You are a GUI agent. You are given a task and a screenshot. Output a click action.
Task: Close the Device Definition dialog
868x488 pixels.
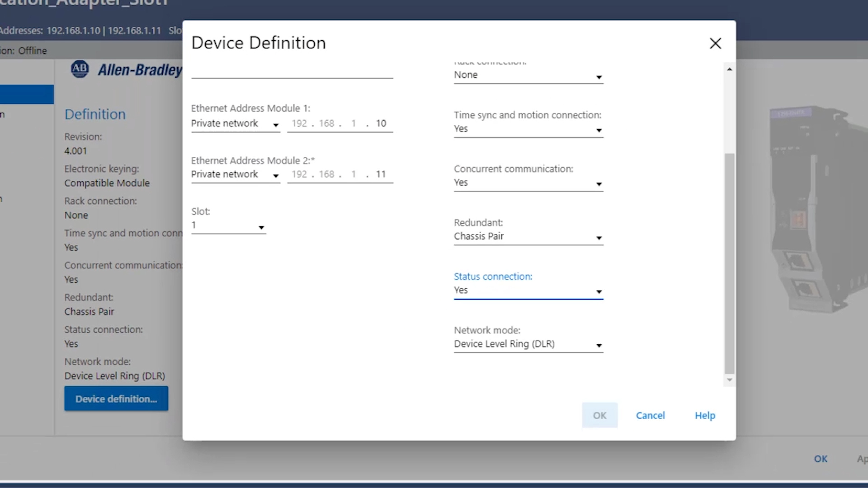point(715,43)
